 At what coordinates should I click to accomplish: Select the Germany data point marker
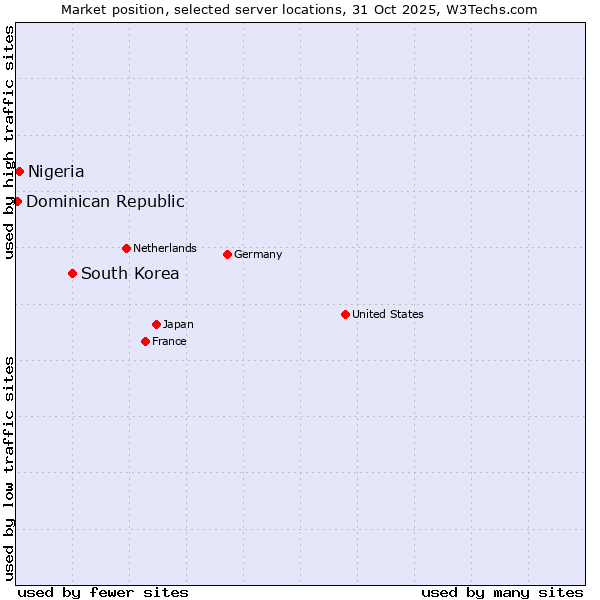point(227,254)
